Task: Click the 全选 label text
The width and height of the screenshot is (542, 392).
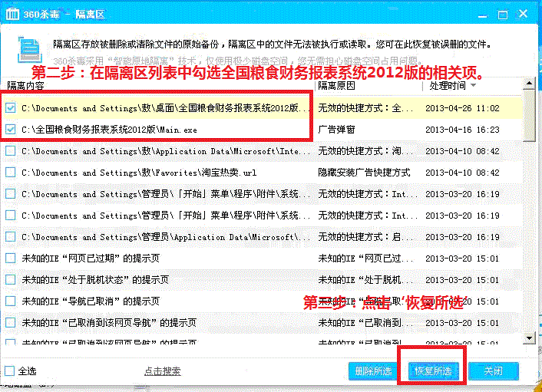Action: [27, 371]
